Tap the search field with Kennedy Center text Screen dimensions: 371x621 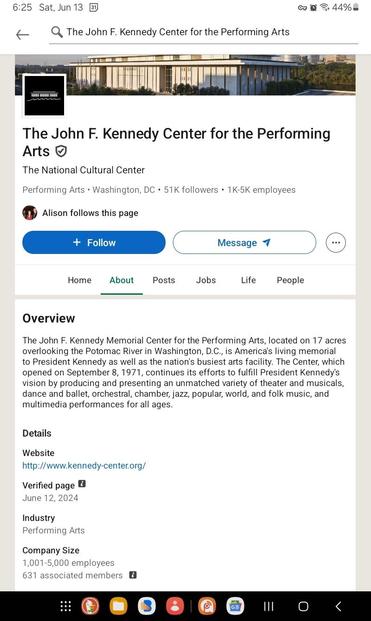pyautogui.click(x=204, y=32)
